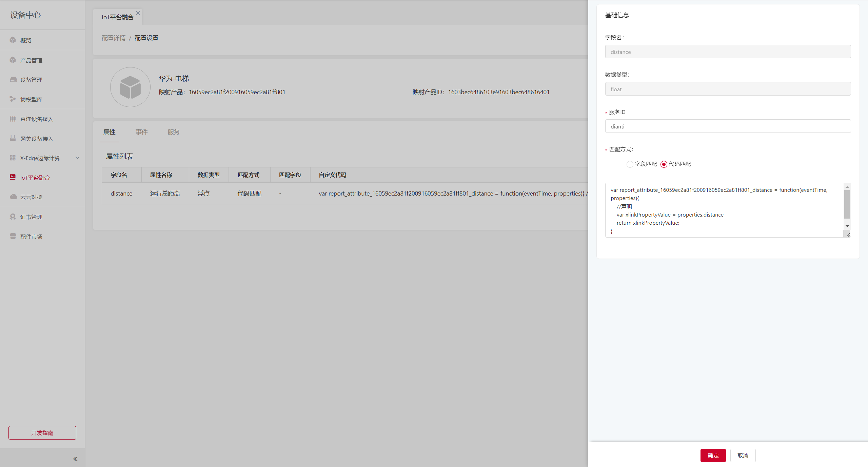Image resolution: width=868 pixels, height=467 pixels.
Task: Expand the X-Edge边缘计算 submenu chevron
Action: tap(77, 158)
